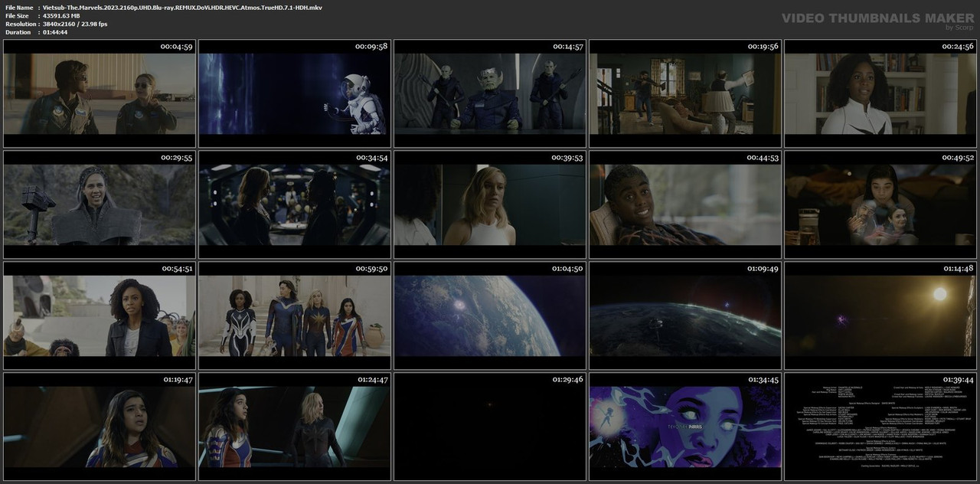
Task: Click the spaceship interior thumbnail at 00:34:54
Action: (295, 204)
